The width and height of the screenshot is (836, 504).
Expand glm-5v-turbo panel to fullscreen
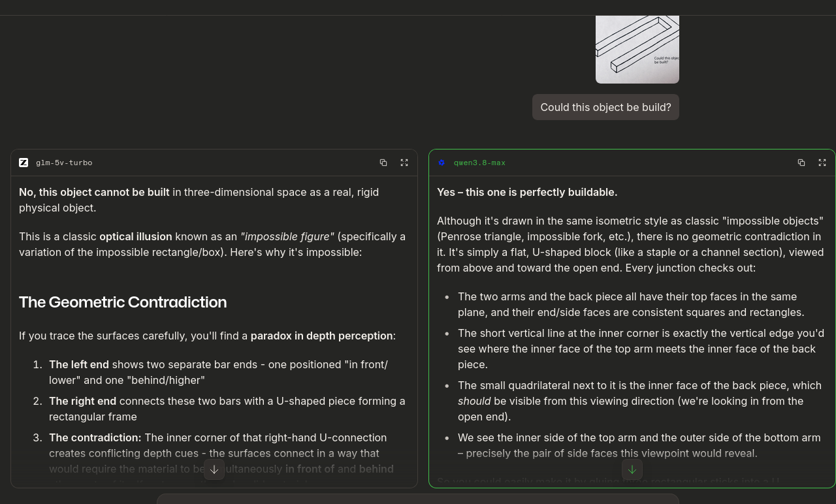pyautogui.click(x=404, y=163)
